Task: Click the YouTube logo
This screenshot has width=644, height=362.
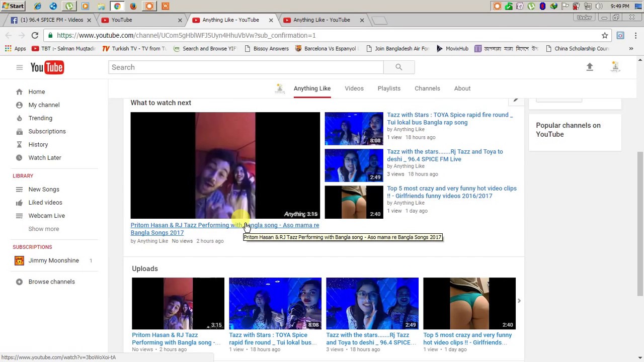Action: point(47,67)
